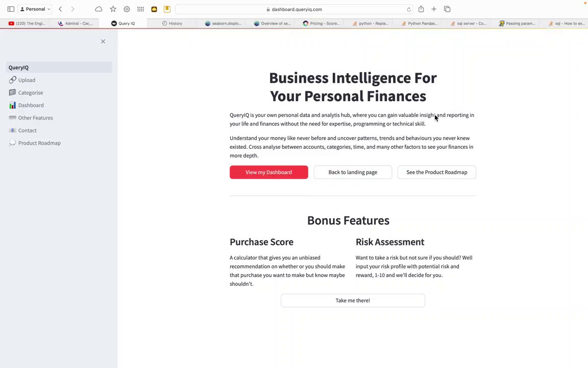
Task: Switch to the python - Repla... tab
Action: coord(371,24)
